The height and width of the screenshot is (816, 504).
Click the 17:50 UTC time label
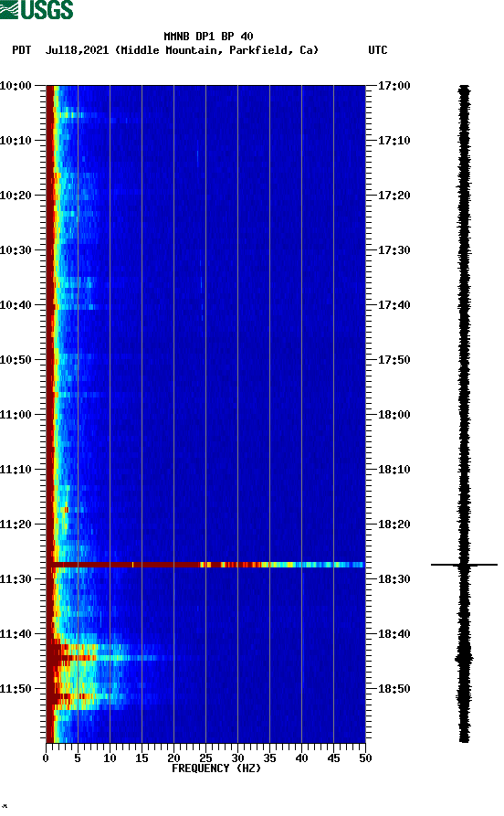(x=394, y=360)
